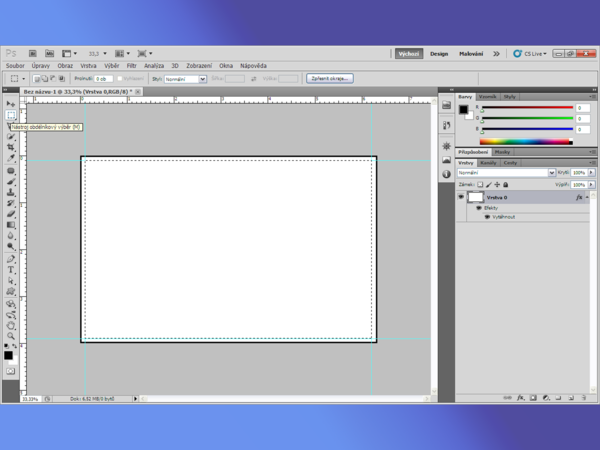Screen dimensions: 600x450
Task: Select the Eyedropper tool
Action: [x=11, y=158]
